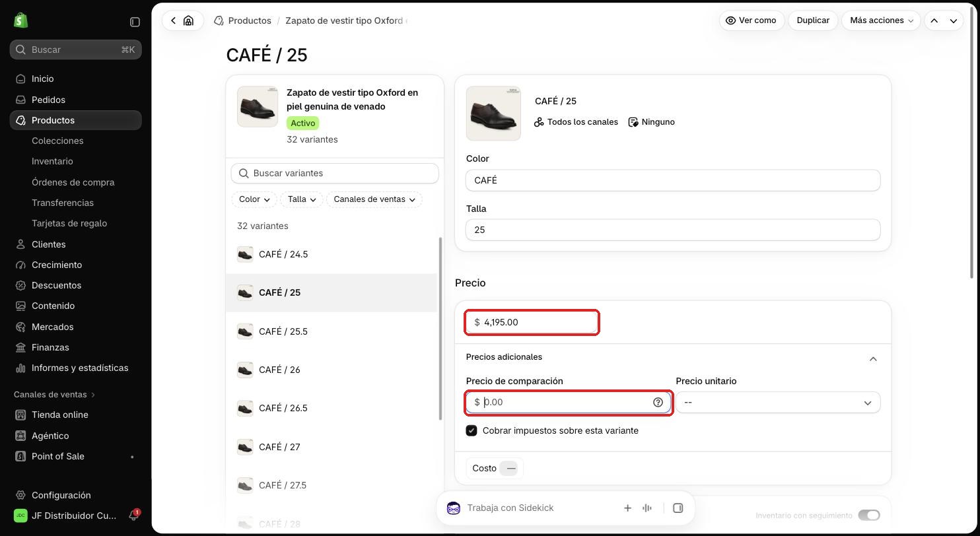Start Sidekick voice input icon

tap(647, 508)
